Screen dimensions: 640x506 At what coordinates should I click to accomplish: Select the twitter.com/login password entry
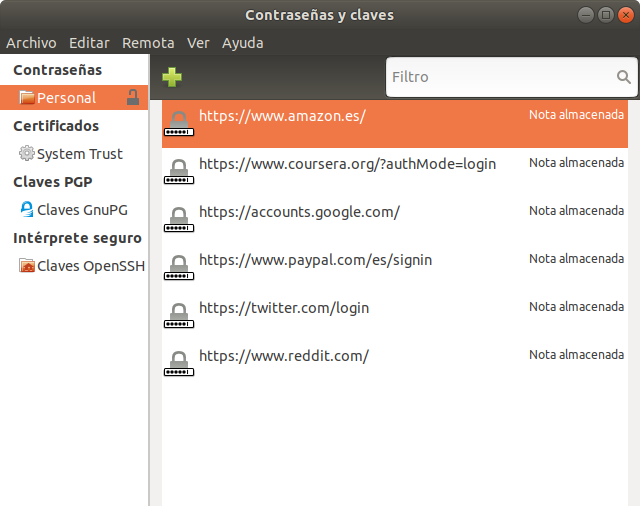coord(284,308)
